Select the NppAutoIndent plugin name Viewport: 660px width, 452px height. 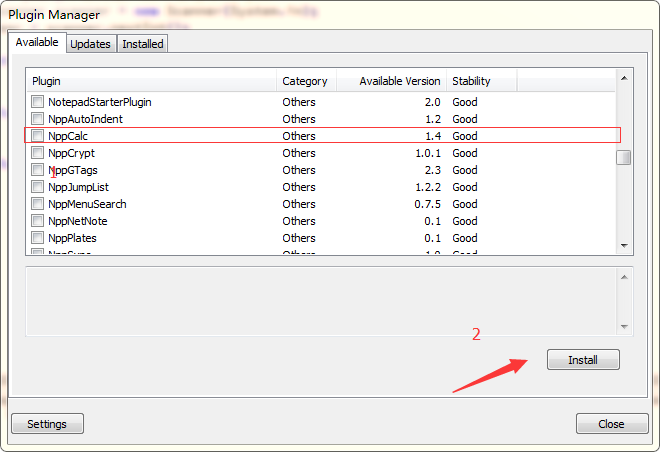[x=85, y=119]
